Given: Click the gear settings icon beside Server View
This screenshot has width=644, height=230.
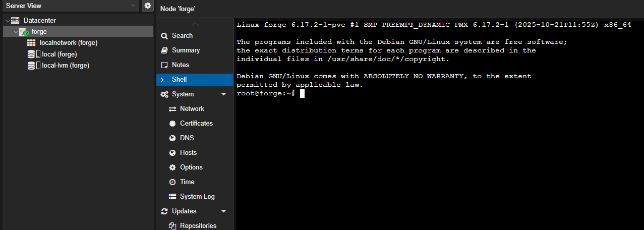Looking at the screenshot, I should (147, 6).
